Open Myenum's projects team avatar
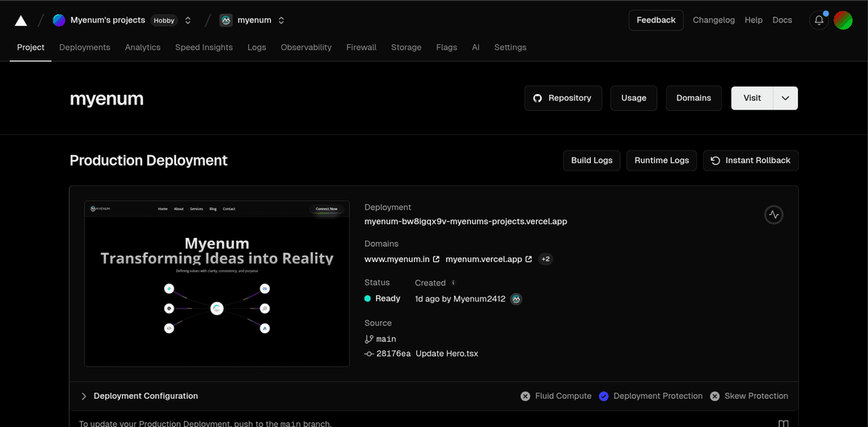Image resolution: width=868 pixels, height=427 pixels. (x=59, y=20)
